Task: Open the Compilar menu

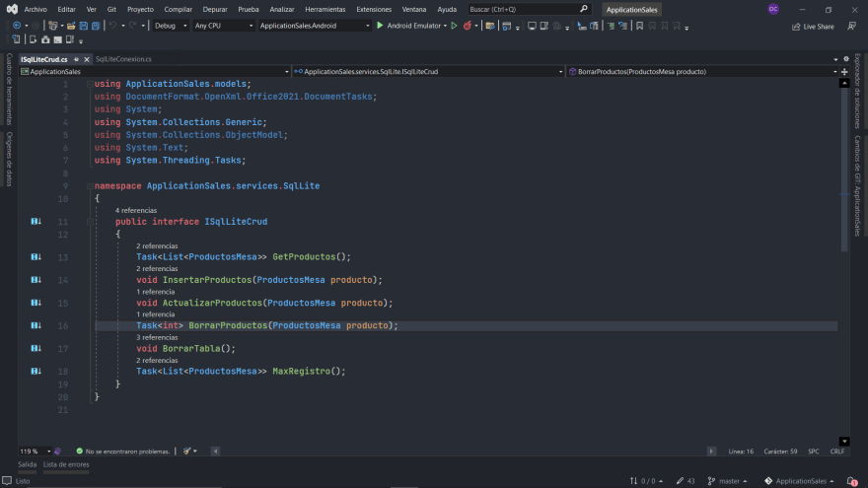Action: 179,10
